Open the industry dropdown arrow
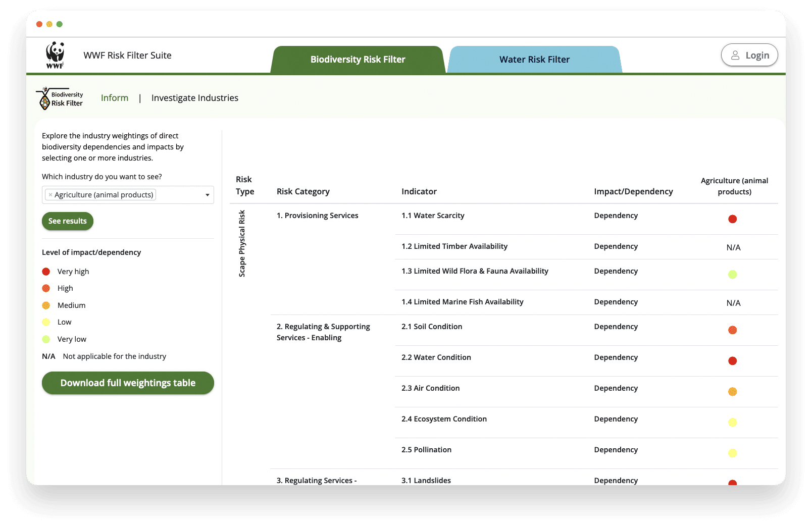This screenshot has height=527, width=812. point(207,195)
